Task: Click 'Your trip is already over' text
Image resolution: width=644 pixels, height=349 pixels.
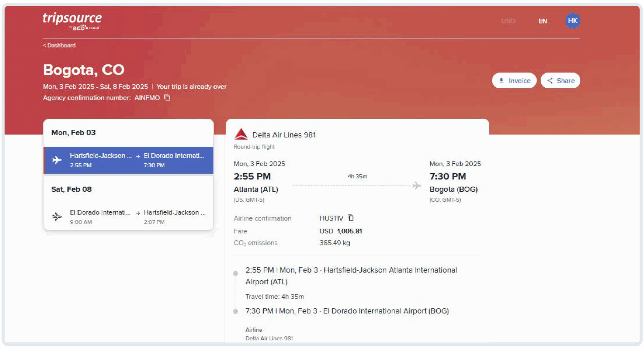Action: (x=191, y=87)
